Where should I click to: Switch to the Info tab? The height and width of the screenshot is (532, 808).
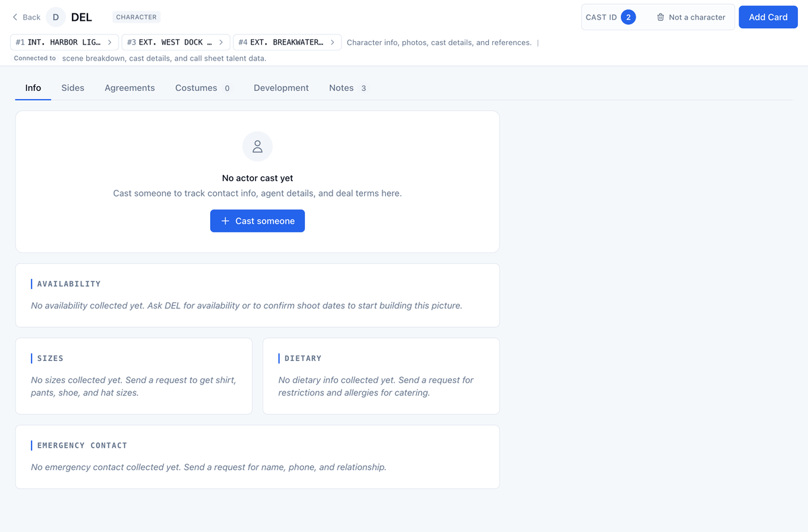coord(33,88)
